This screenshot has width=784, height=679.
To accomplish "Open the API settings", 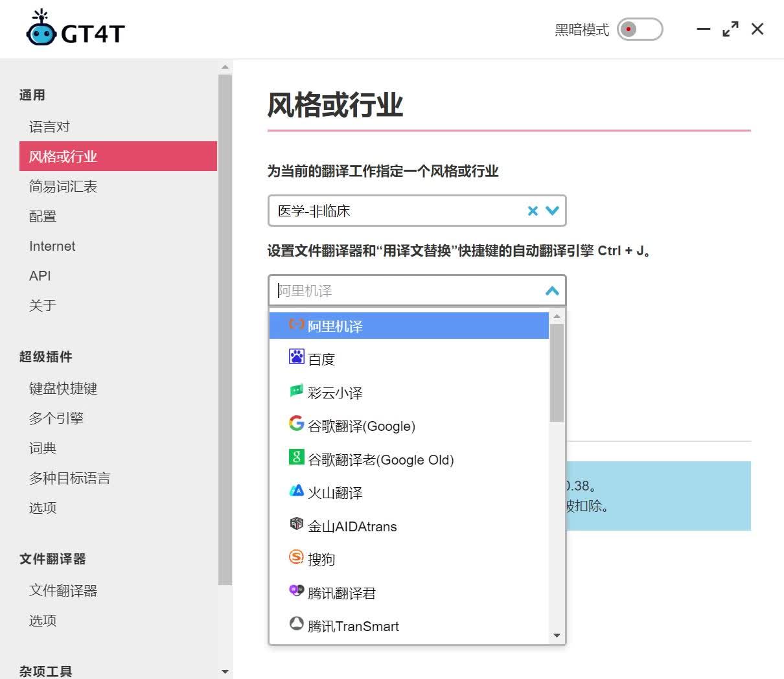I will click(x=40, y=275).
